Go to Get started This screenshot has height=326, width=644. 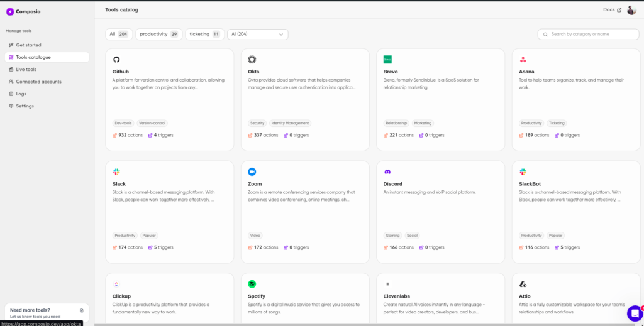point(47,45)
